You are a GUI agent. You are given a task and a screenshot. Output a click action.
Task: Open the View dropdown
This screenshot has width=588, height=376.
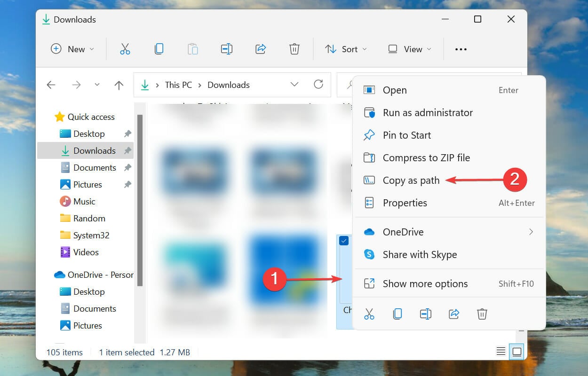pos(409,48)
